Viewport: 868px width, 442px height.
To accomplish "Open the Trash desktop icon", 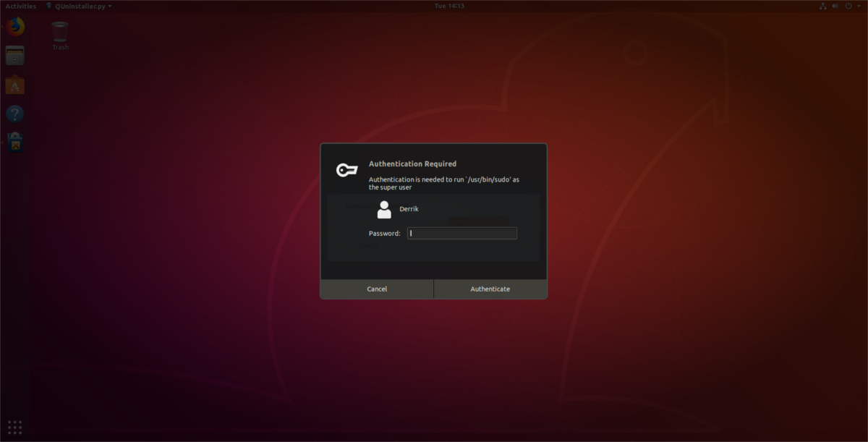I will coord(60,36).
